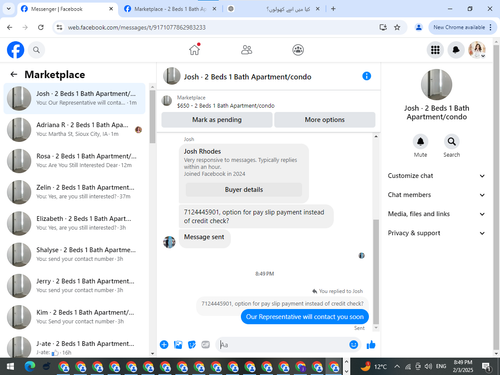Attach a photo using the image icon
The height and width of the screenshot is (375, 500).
point(178,345)
